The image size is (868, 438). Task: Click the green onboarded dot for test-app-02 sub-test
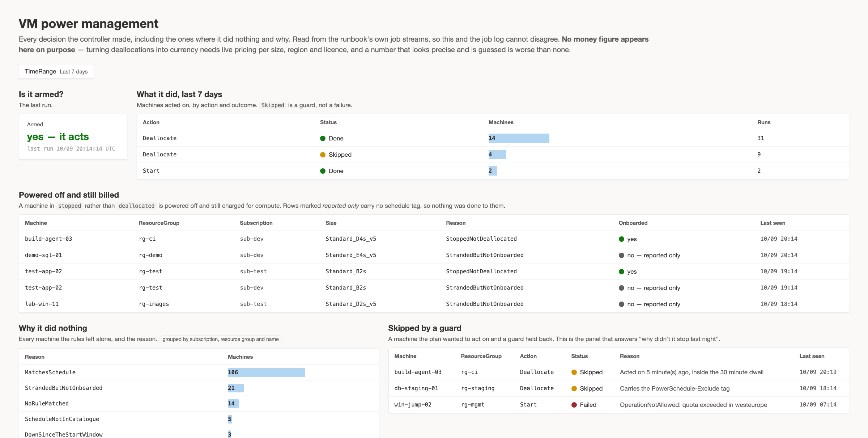pyautogui.click(x=621, y=271)
